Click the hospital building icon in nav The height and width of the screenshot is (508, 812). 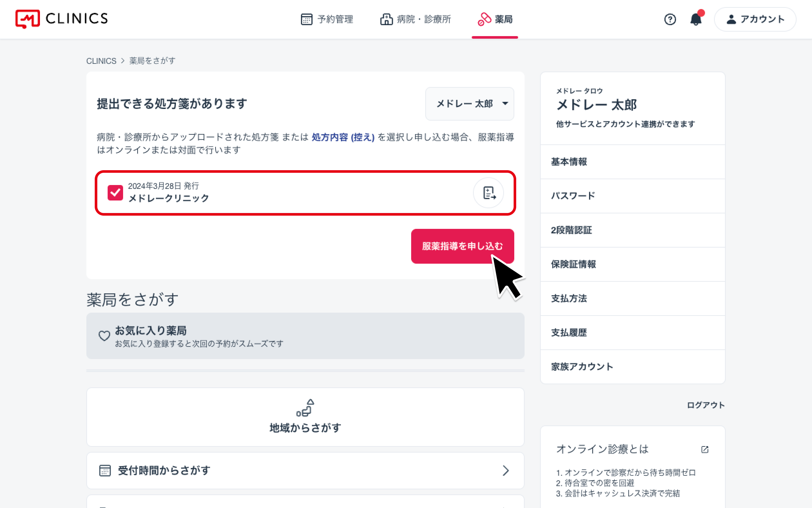[386, 19]
